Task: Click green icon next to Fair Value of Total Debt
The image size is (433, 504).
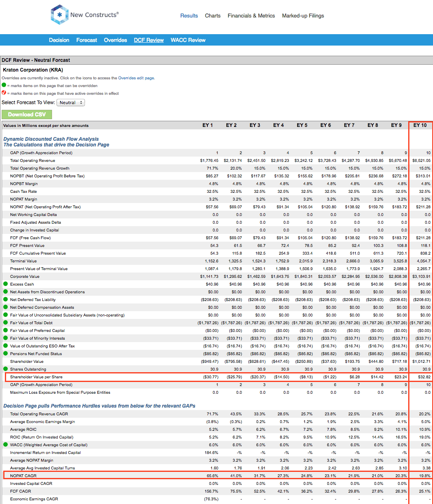Action: [6, 323]
